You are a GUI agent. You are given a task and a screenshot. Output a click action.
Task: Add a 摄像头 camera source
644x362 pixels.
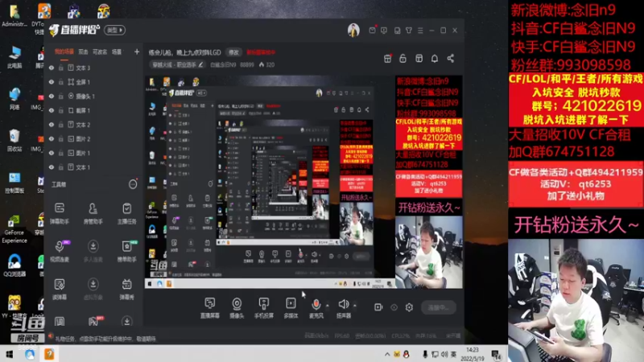tap(237, 307)
